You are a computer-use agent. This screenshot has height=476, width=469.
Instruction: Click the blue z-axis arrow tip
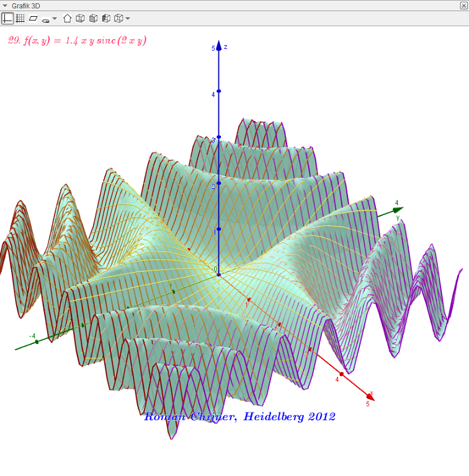[219, 45]
